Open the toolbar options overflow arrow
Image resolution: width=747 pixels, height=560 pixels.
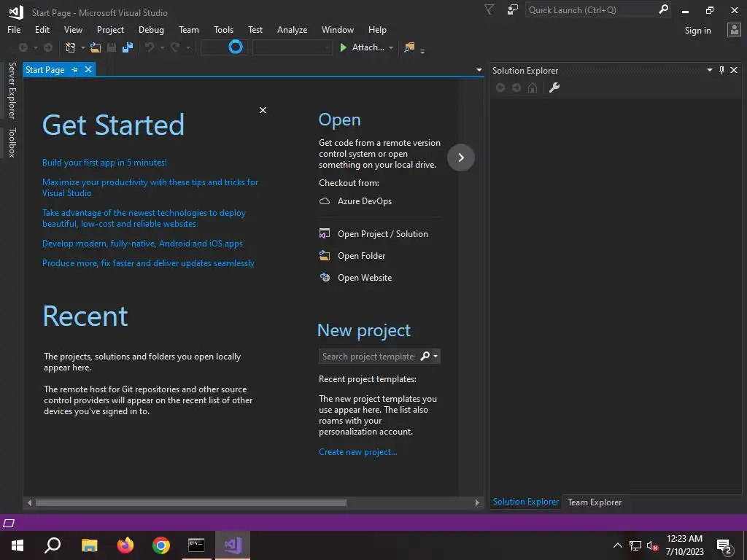click(x=422, y=50)
